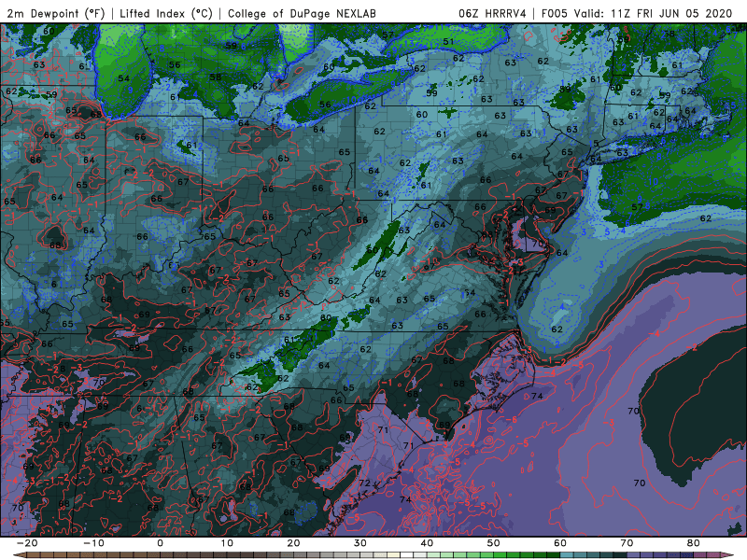
Task: Click the 'Lifted Index (°C)' title text
Action: pyautogui.click(x=166, y=13)
